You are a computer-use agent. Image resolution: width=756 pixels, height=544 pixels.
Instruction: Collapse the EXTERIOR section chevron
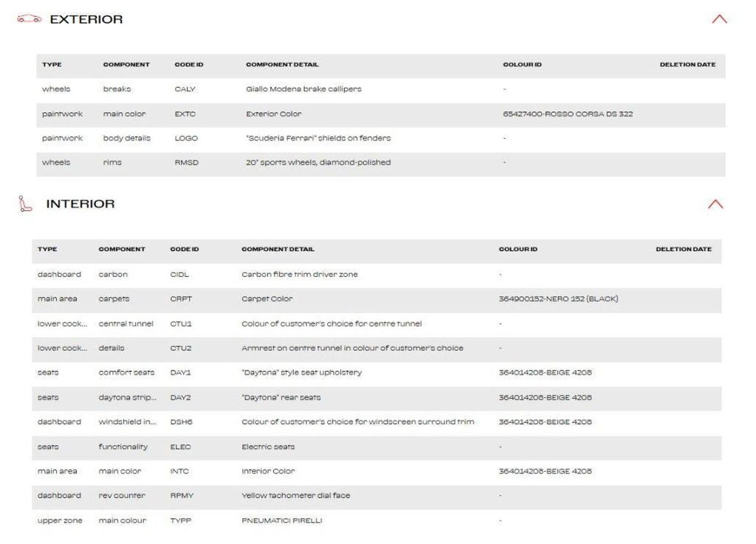[719, 19]
